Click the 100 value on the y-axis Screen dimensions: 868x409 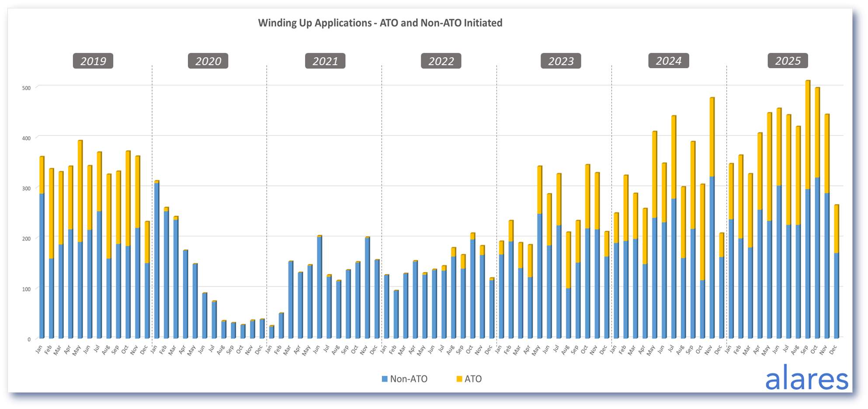point(26,289)
